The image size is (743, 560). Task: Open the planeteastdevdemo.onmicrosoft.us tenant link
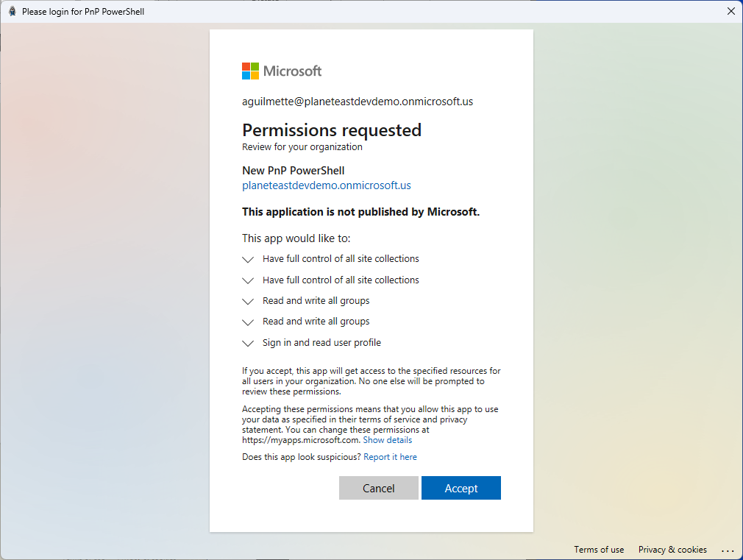(326, 185)
